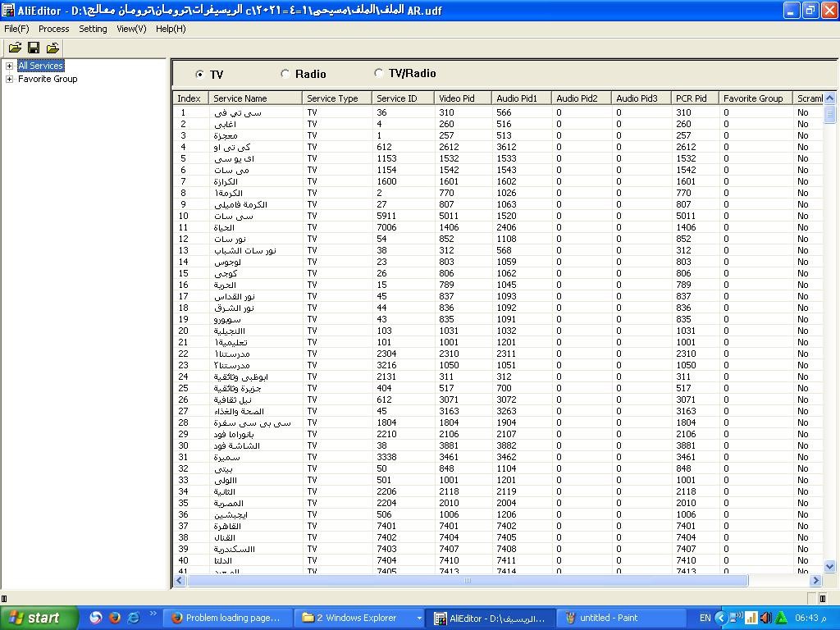
Task: Launch Firefox from the quick launch bar
Action: click(x=115, y=618)
